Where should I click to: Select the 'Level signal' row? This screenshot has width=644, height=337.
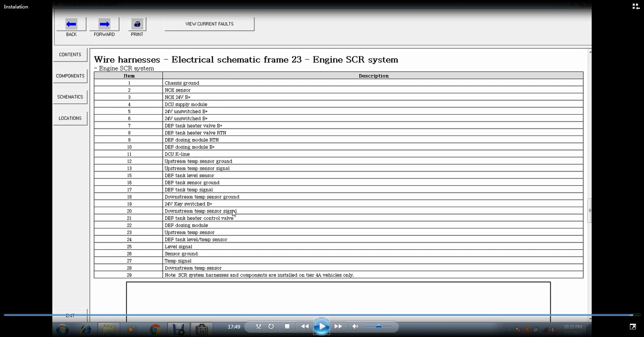(x=339, y=247)
